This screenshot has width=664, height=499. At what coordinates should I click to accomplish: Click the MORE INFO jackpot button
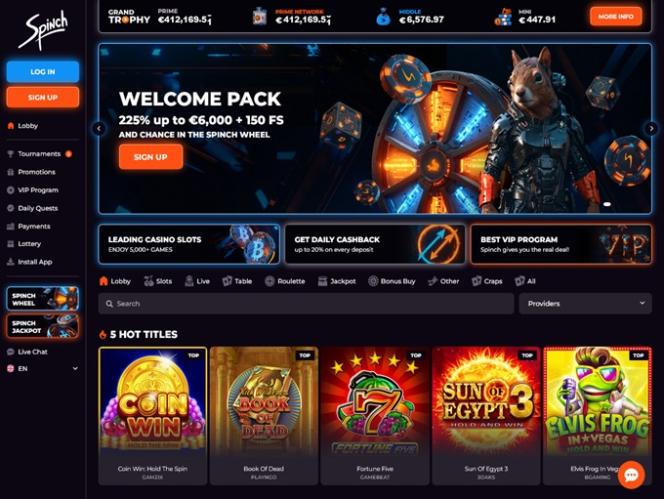pos(616,17)
